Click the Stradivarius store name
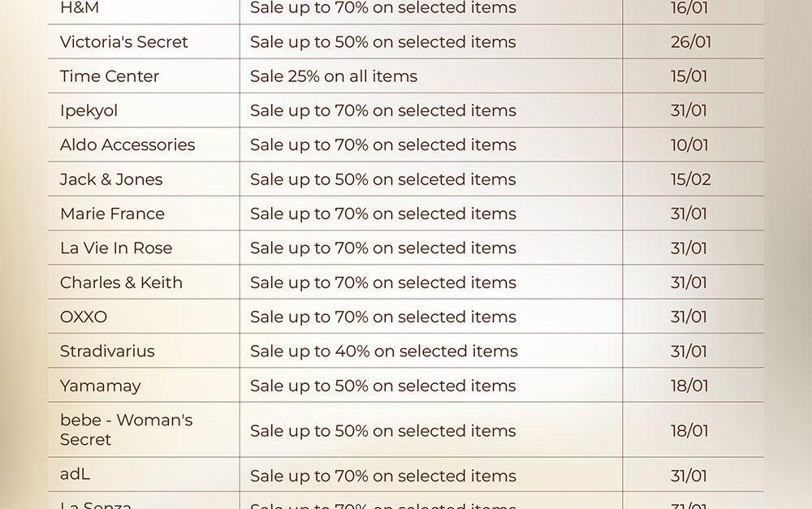 pos(106,352)
